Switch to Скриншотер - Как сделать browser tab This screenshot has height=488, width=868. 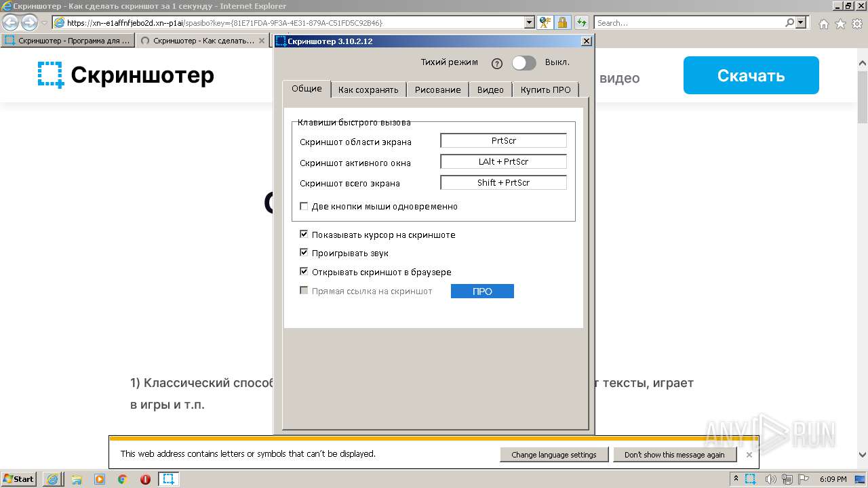[202, 41]
